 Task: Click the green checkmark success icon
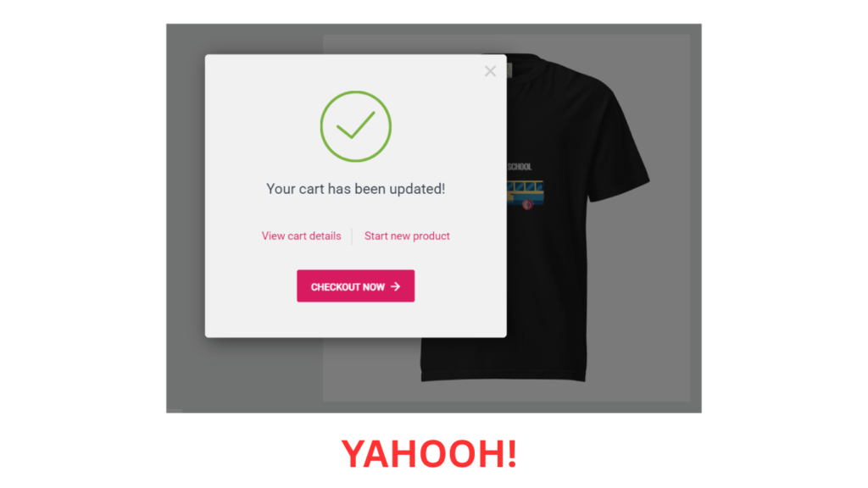355,126
